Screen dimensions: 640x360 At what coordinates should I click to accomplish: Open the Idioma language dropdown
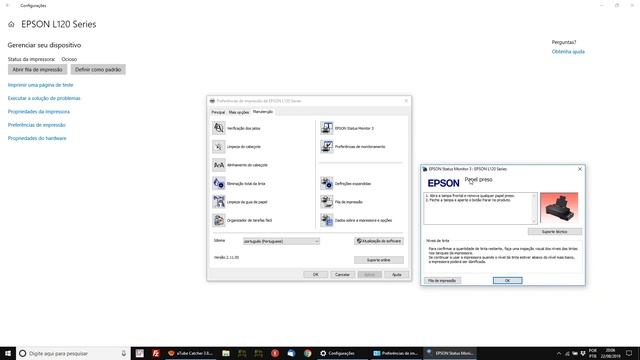(x=281, y=241)
